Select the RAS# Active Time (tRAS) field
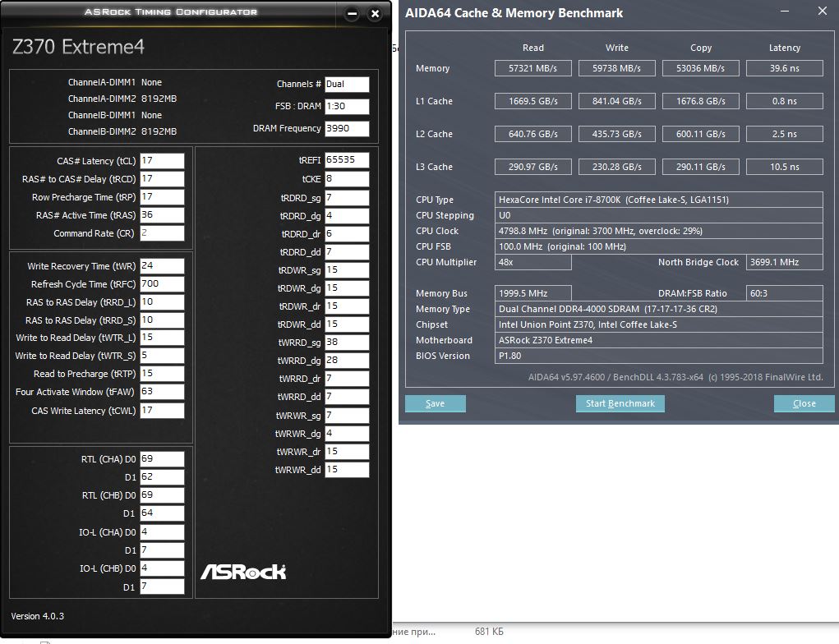Image resolution: width=839 pixels, height=644 pixels. pos(162,215)
